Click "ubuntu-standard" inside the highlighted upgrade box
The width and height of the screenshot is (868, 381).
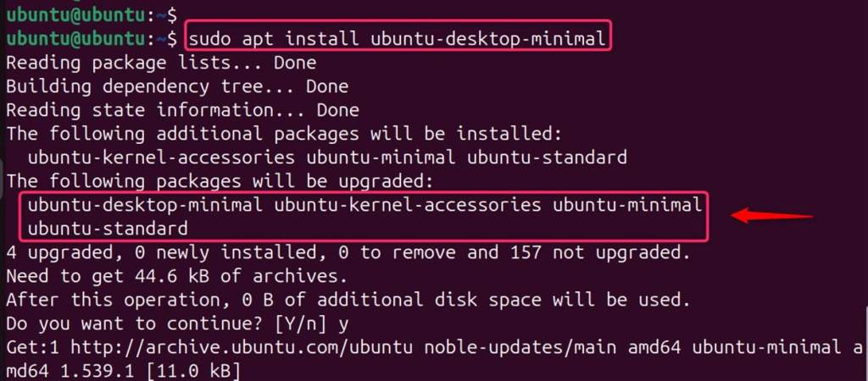point(108,229)
